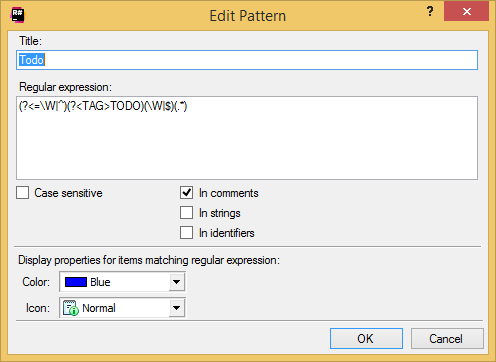Screen dimensions: 496x362
Task: Enable the In identifiers checkbox
Action: tap(186, 233)
